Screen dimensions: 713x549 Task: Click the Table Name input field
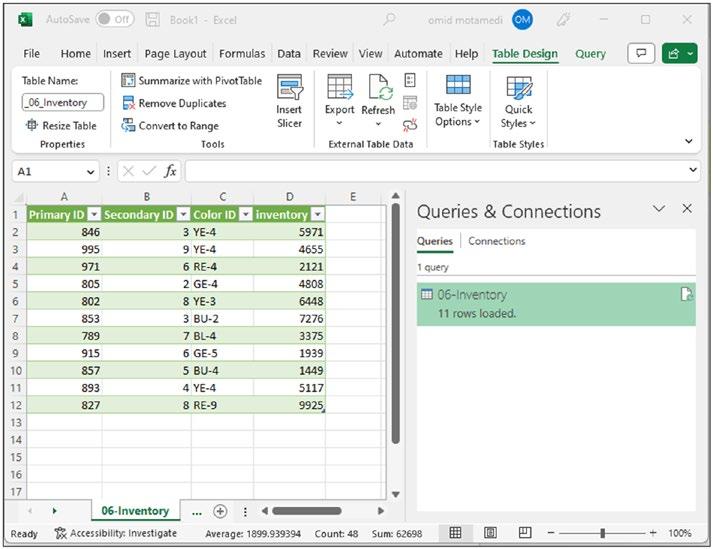(56, 102)
